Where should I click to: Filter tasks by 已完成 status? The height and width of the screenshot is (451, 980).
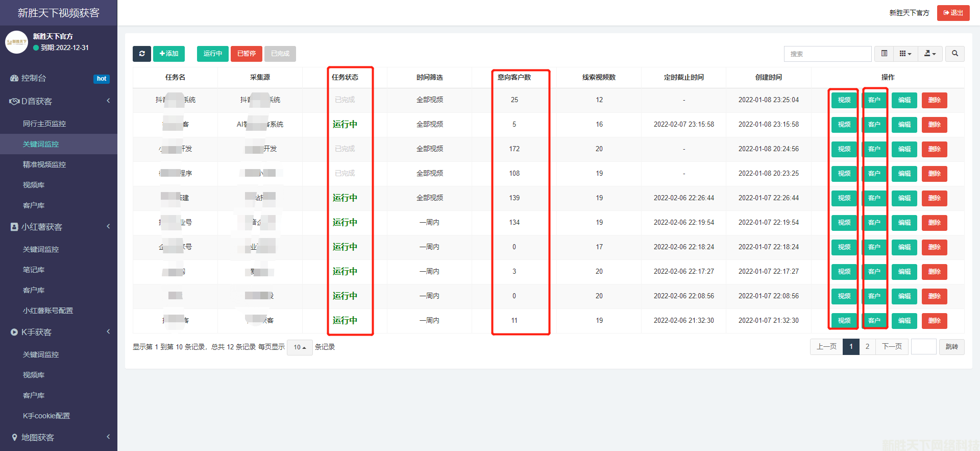[280, 54]
